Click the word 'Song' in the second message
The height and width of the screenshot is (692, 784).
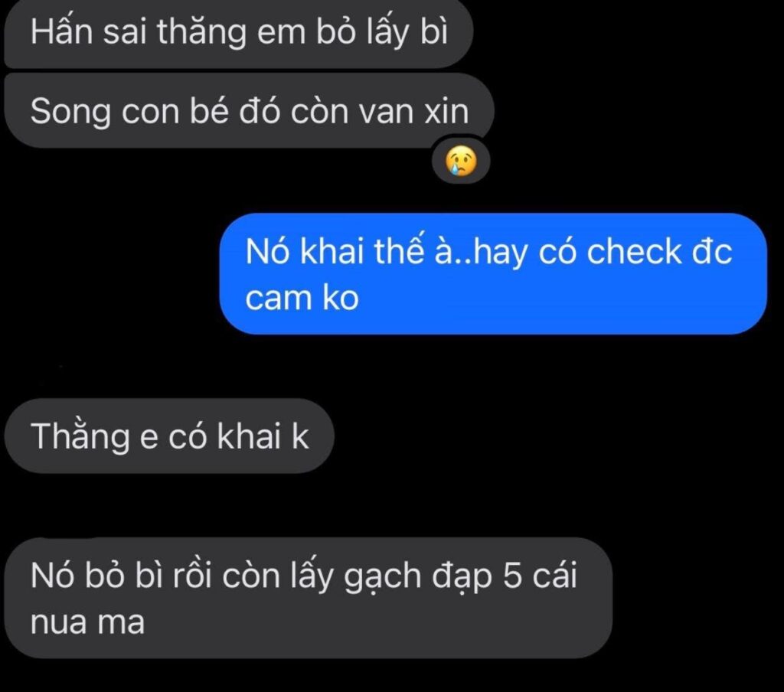pos(70,112)
